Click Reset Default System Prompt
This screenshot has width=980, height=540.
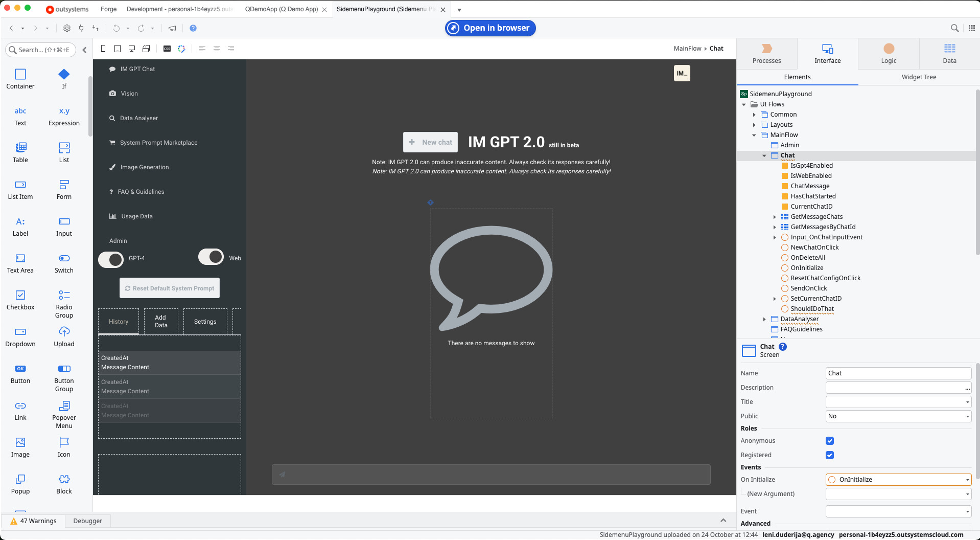click(169, 288)
